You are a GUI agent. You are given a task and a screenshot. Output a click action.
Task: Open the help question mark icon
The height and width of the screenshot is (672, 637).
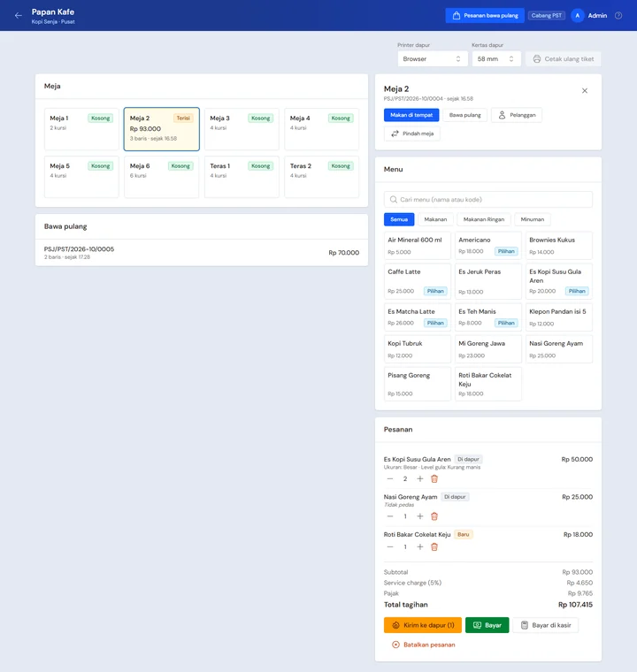click(618, 15)
